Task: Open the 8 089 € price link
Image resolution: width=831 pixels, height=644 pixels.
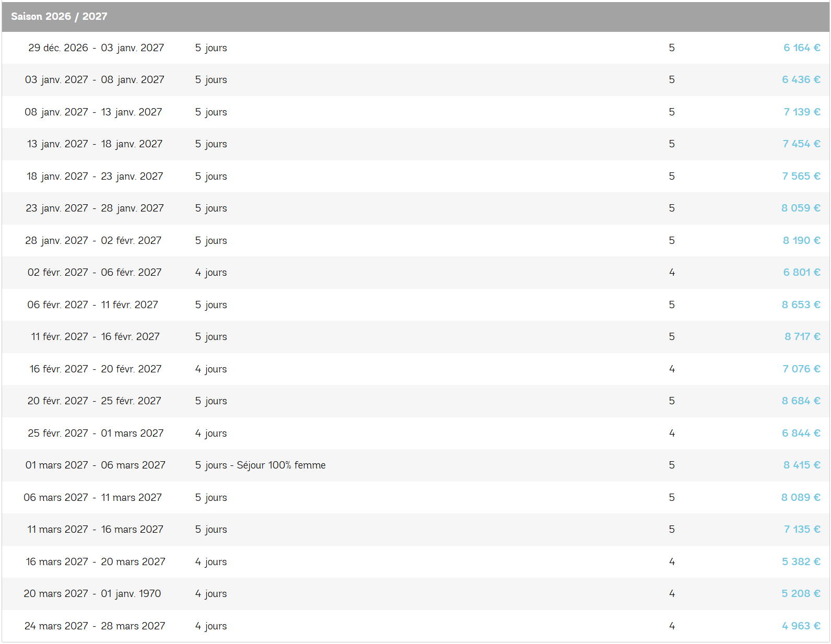Action: [801, 498]
